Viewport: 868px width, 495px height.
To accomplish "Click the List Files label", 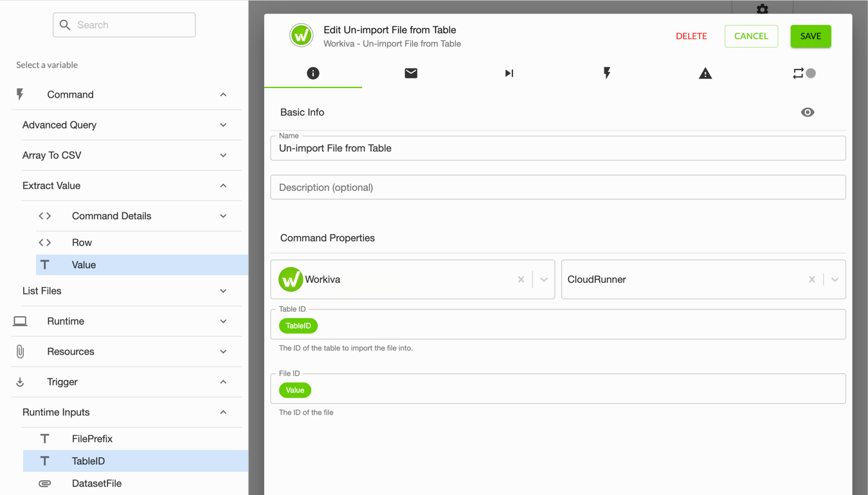I will [x=42, y=291].
